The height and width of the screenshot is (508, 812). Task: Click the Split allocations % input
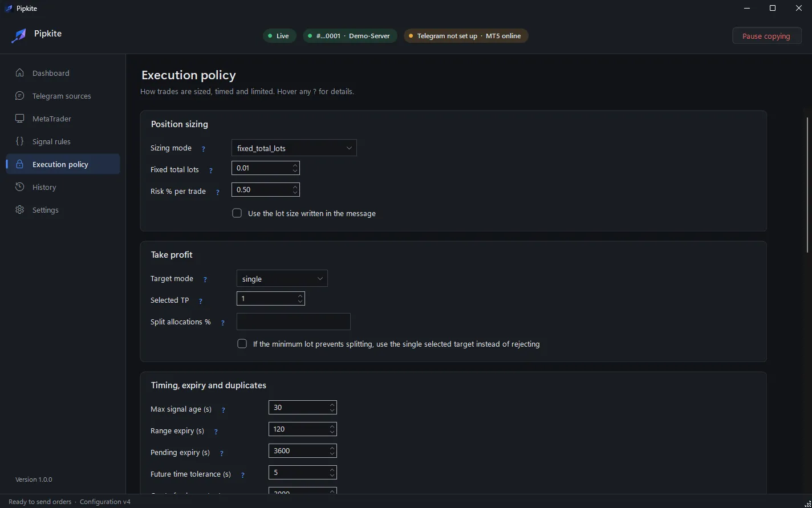294,322
